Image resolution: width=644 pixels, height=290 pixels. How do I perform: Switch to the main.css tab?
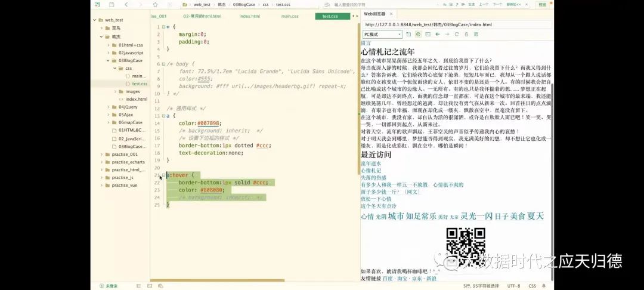(294, 16)
